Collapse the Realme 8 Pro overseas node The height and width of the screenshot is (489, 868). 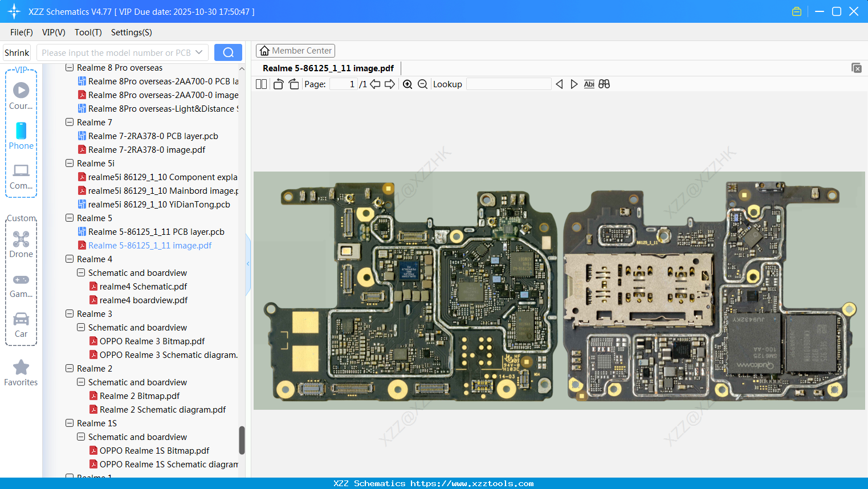point(70,68)
